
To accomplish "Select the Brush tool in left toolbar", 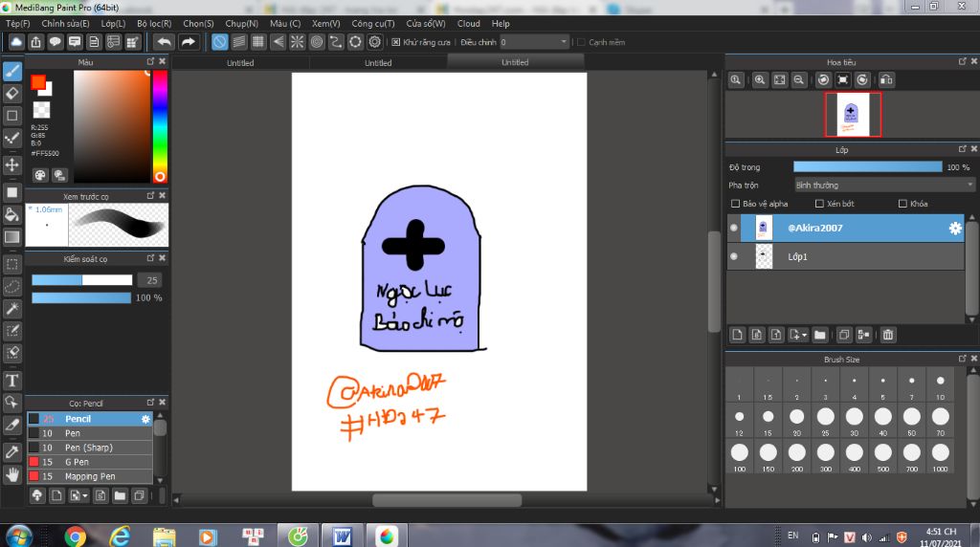I will pyautogui.click(x=11, y=71).
